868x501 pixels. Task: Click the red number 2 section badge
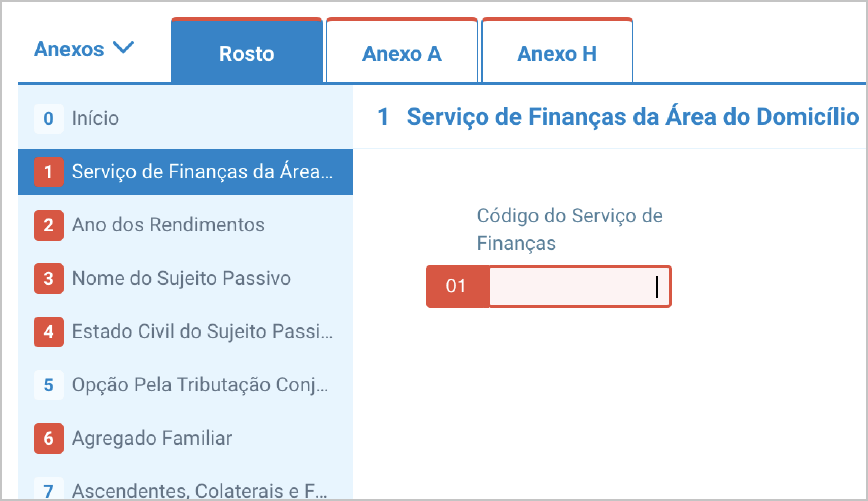(x=49, y=225)
